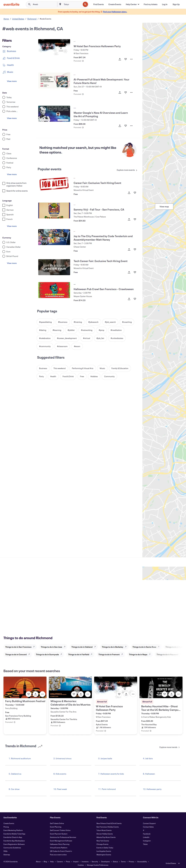Share the Sammy Virji Fall Tour event
The height and width of the screenshot is (868, 186).
[129, 219]
